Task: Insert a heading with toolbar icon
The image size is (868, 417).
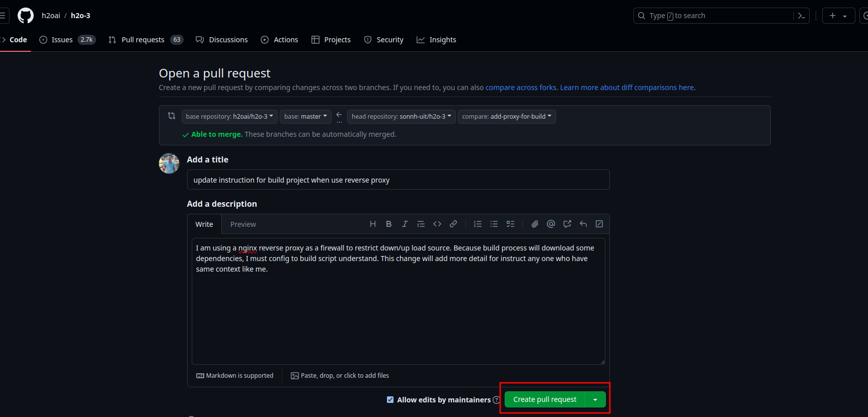Action: pos(373,224)
